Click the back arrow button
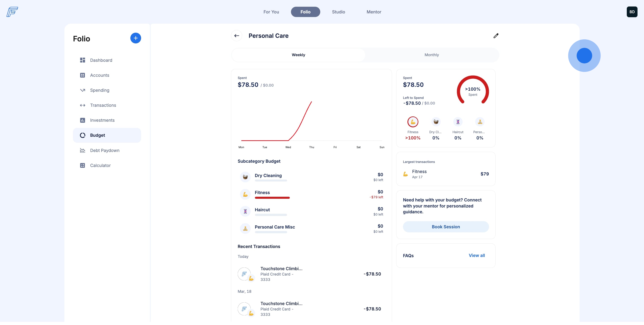The width and height of the screenshot is (644, 325). pyautogui.click(x=237, y=36)
